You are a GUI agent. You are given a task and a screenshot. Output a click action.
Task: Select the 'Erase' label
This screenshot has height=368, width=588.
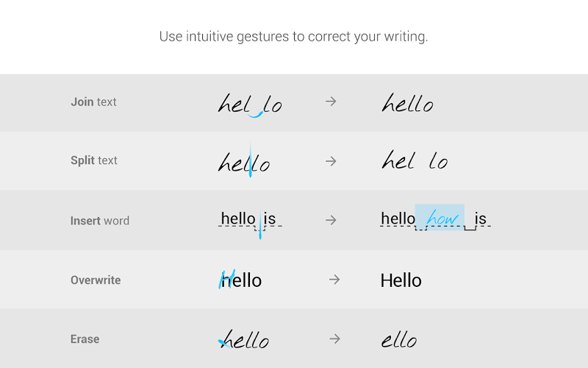click(85, 339)
